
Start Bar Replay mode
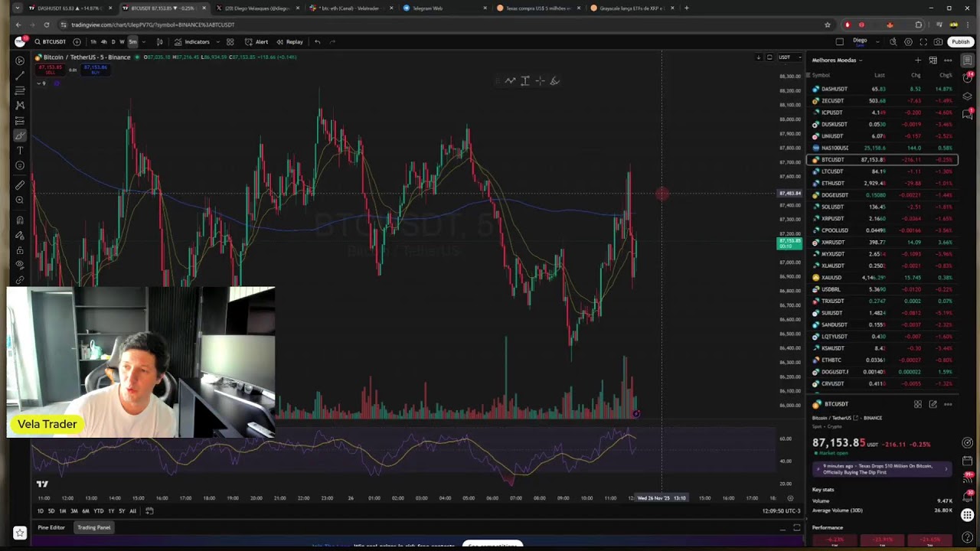click(x=289, y=41)
